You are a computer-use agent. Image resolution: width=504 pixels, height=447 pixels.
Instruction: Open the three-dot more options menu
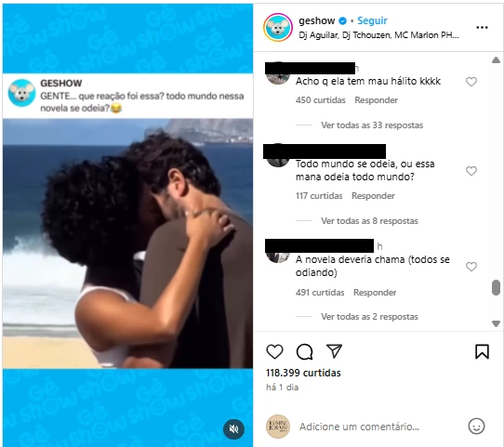coord(482,28)
